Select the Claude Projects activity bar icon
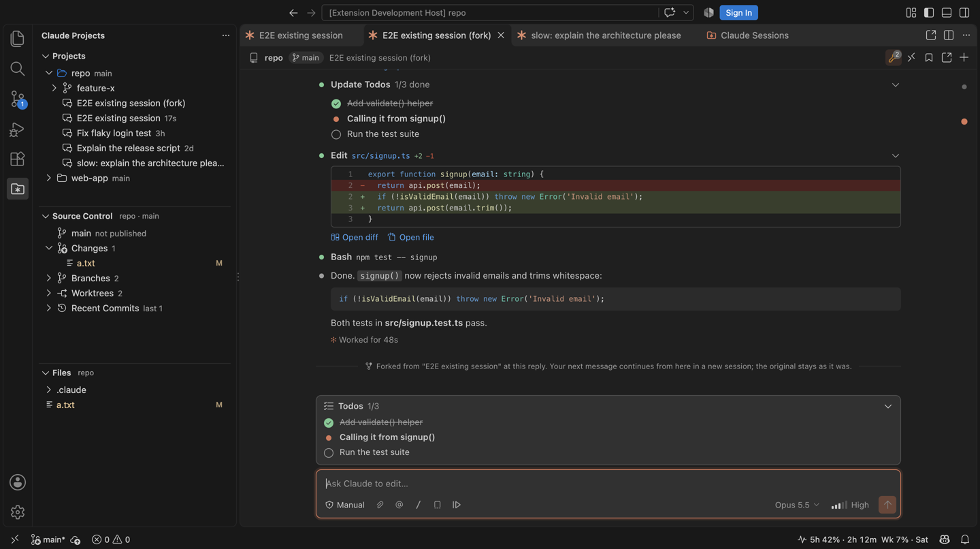980x549 pixels. click(18, 189)
